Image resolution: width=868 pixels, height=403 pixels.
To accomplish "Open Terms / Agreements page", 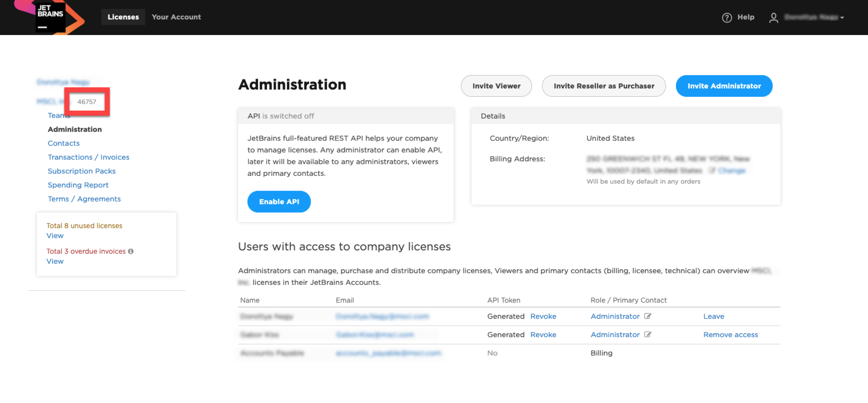I will tap(84, 199).
